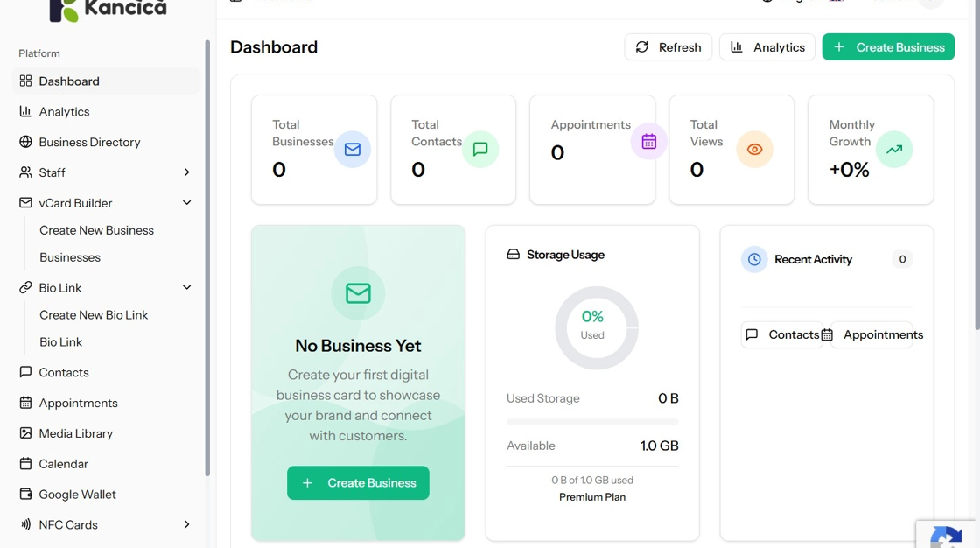
Task: Click the sidebar vertical scrollbar
Action: click(207, 257)
